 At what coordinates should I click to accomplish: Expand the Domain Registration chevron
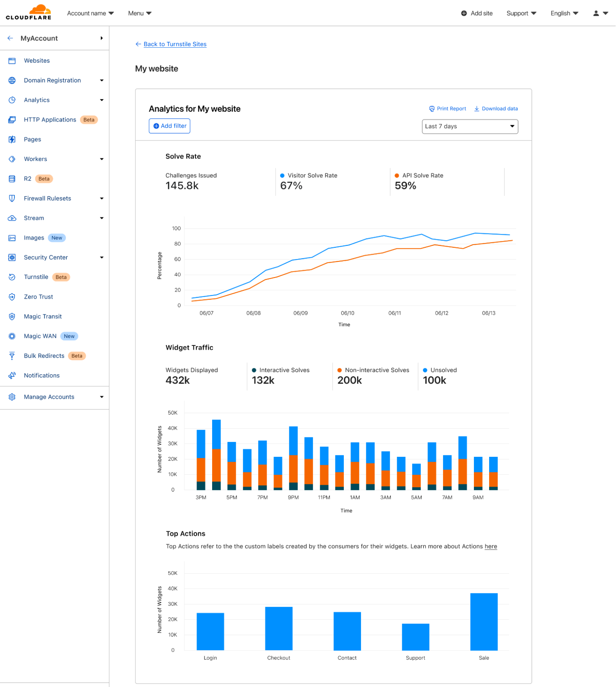point(102,80)
